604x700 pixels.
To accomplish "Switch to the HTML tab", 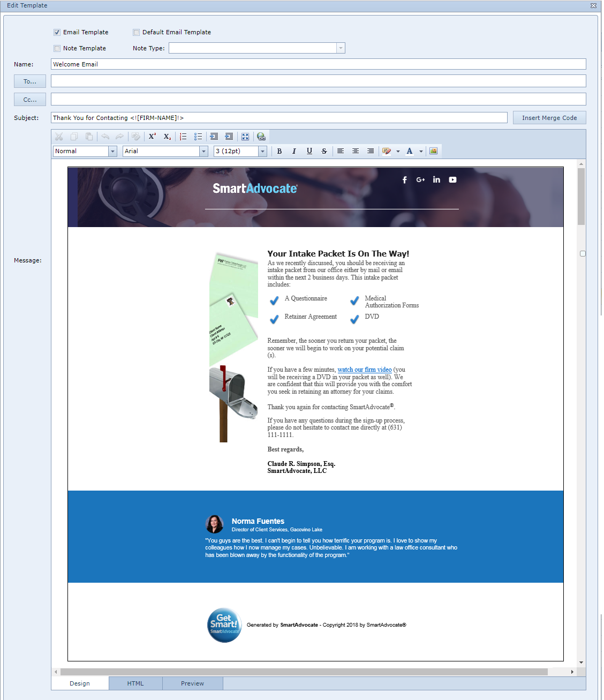I will point(135,683).
